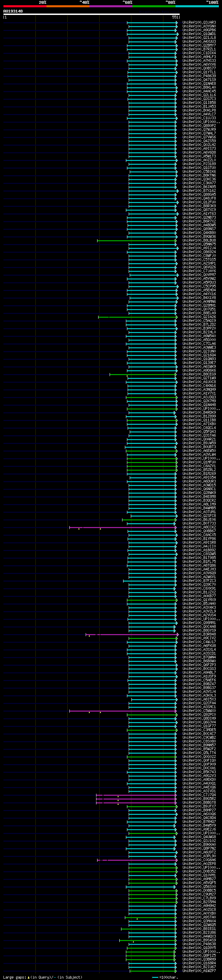Select label UniRef100_A7HS33
This screenshot has height=980, width=222.
(199, 60)
